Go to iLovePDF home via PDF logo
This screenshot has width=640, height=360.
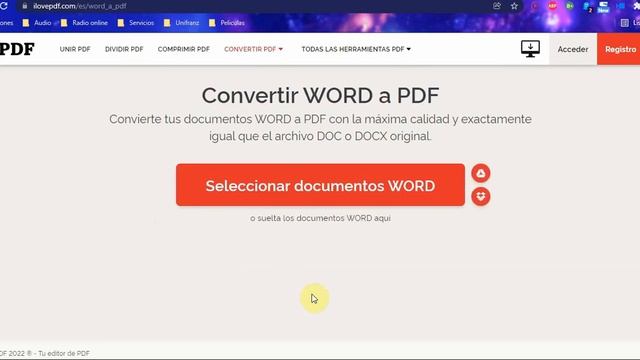click(x=17, y=49)
